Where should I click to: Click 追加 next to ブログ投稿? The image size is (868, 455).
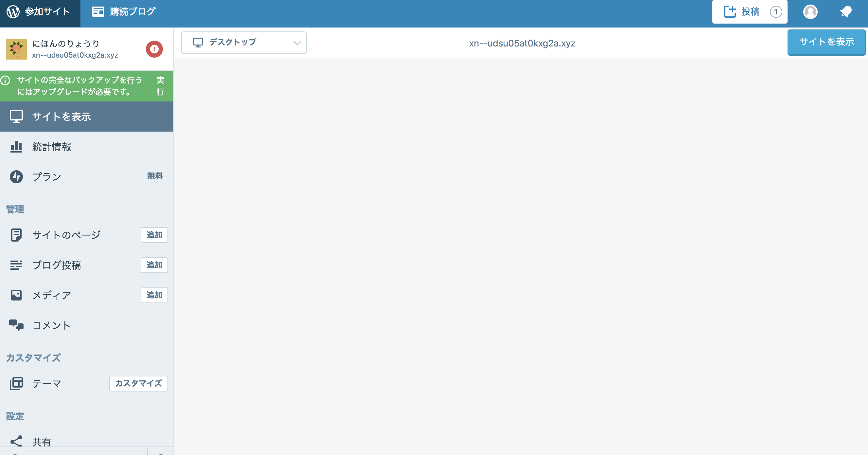click(x=154, y=265)
